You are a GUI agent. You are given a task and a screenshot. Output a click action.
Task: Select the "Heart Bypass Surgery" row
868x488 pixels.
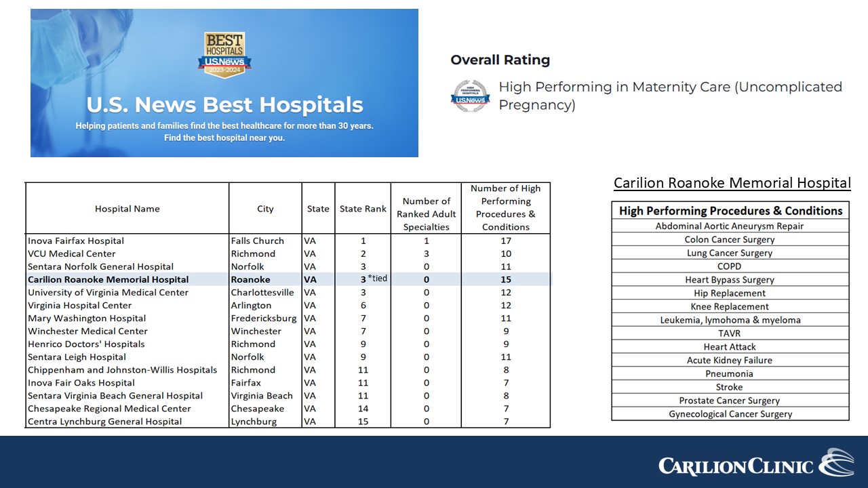click(730, 279)
